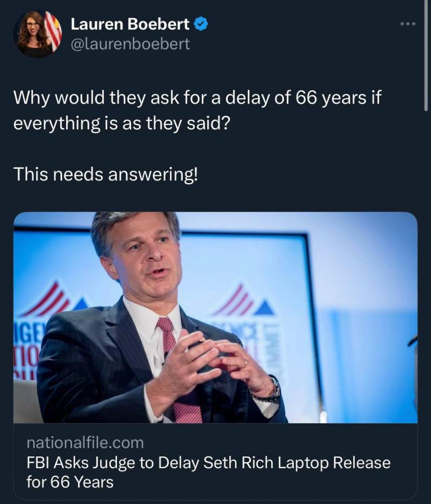Click the 'for 66 Years' headline second line
The width and height of the screenshot is (431, 504).
pyautogui.click(x=70, y=482)
